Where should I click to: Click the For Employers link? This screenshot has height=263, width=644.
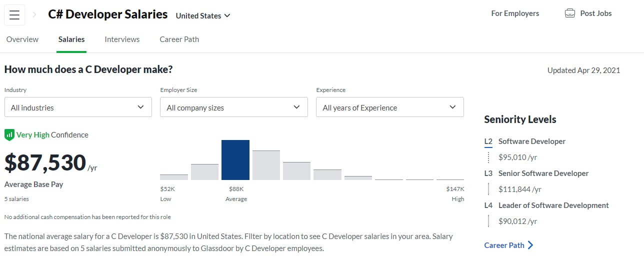[515, 13]
